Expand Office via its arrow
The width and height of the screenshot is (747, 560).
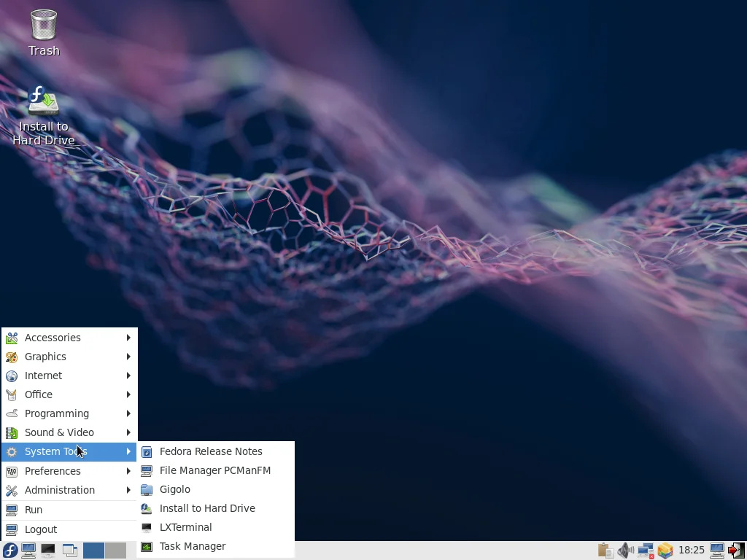[x=128, y=394]
